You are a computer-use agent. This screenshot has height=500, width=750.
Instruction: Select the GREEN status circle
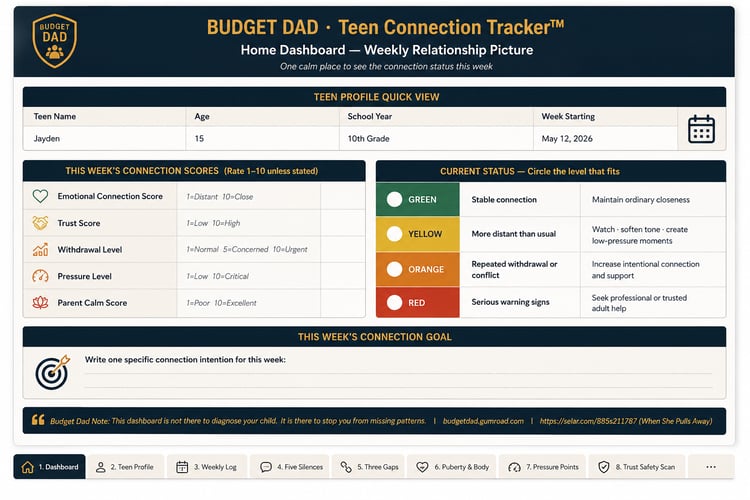pos(395,200)
